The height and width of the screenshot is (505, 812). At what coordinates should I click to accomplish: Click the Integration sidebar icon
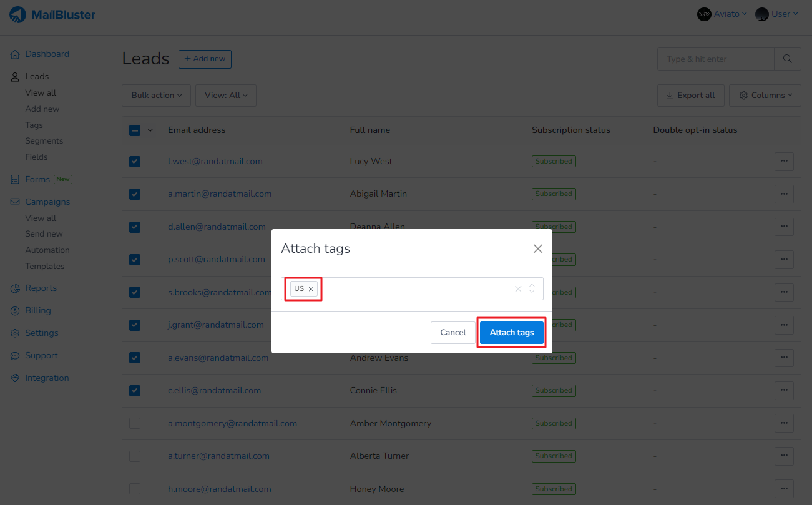tap(16, 378)
